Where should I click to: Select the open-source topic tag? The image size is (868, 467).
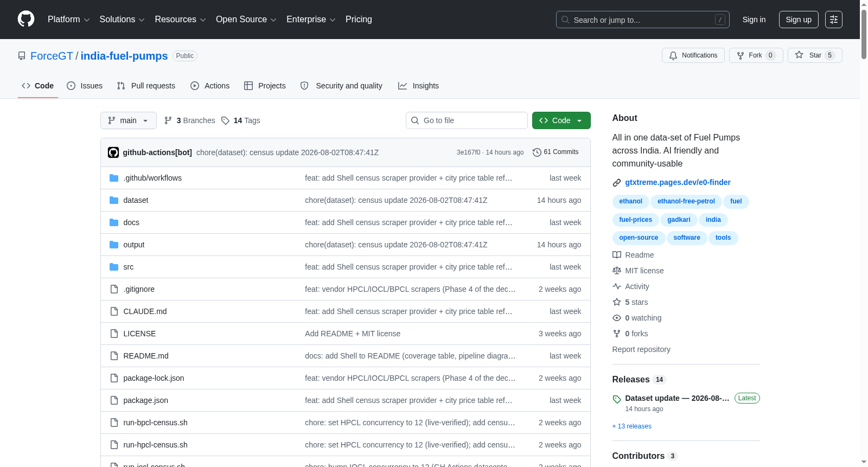639,238
